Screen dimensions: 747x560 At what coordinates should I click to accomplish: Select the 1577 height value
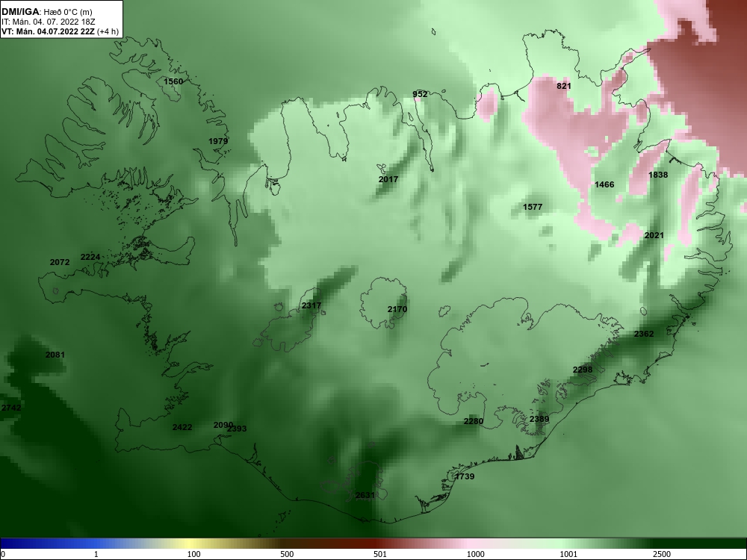(x=533, y=207)
